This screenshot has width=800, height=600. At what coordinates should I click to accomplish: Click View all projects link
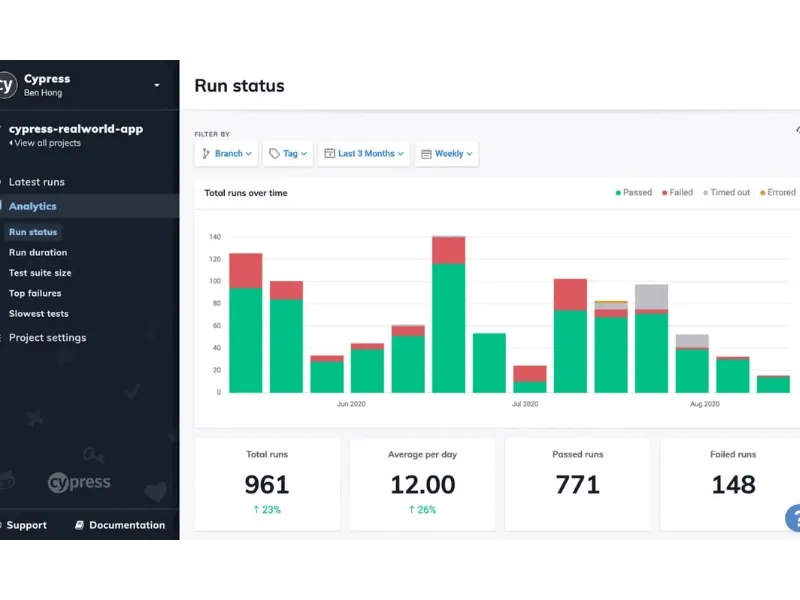pos(45,143)
